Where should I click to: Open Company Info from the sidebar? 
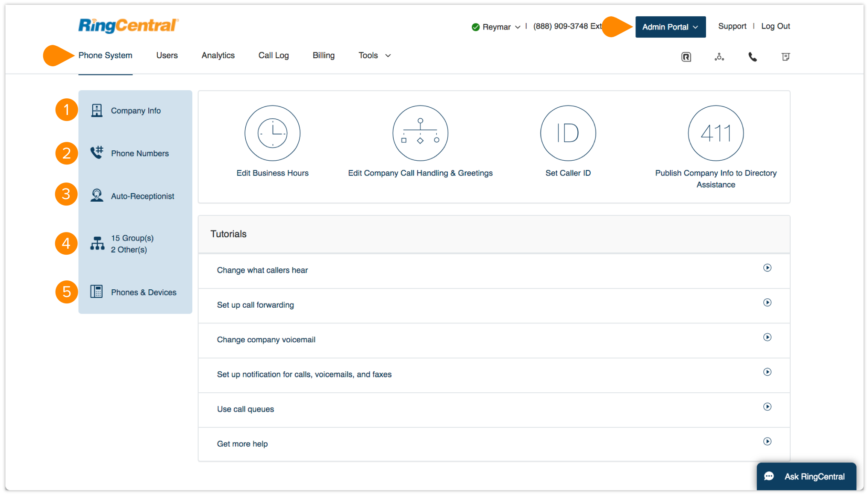pos(135,110)
